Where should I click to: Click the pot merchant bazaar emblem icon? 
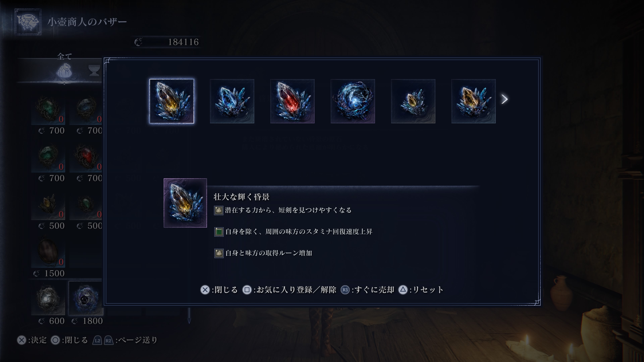tap(28, 22)
